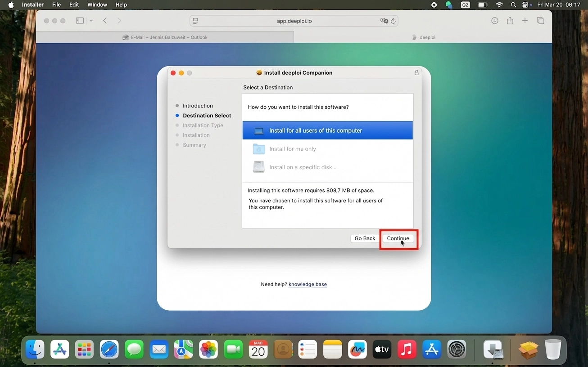This screenshot has height=367, width=588.
Task: Click the lock icon in installer title bar
Action: click(x=416, y=72)
